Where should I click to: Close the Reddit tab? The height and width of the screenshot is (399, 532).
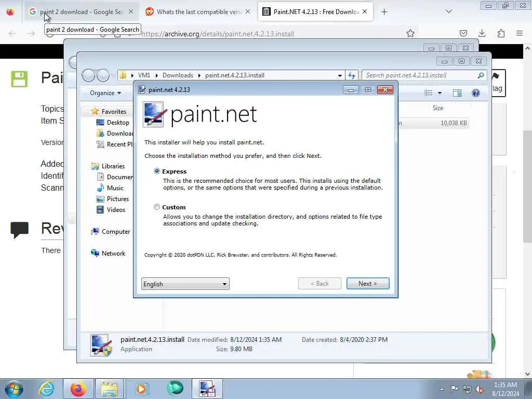pos(248,12)
